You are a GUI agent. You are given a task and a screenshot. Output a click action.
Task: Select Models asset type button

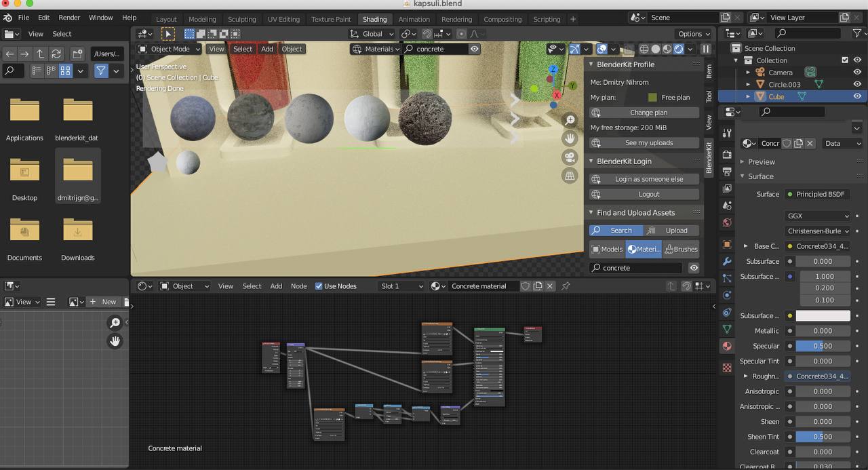[607, 249]
